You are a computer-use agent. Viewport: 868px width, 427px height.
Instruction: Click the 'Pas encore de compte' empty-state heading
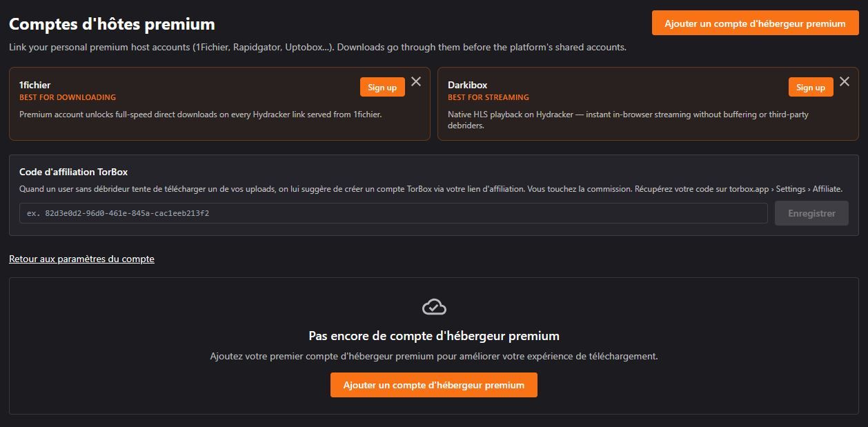coord(434,336)
